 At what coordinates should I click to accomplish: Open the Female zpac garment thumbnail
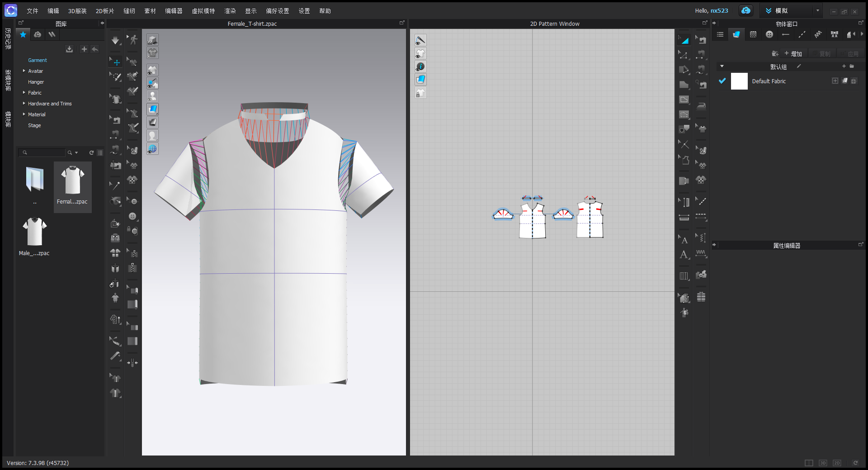(x=72, y=186)
